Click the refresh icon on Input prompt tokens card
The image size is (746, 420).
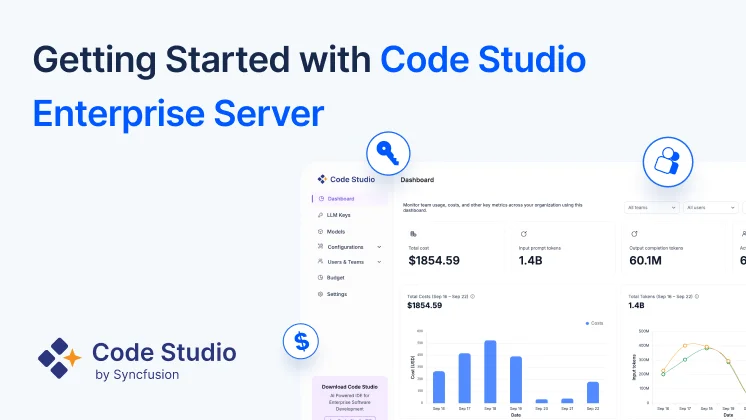[523, 234]
